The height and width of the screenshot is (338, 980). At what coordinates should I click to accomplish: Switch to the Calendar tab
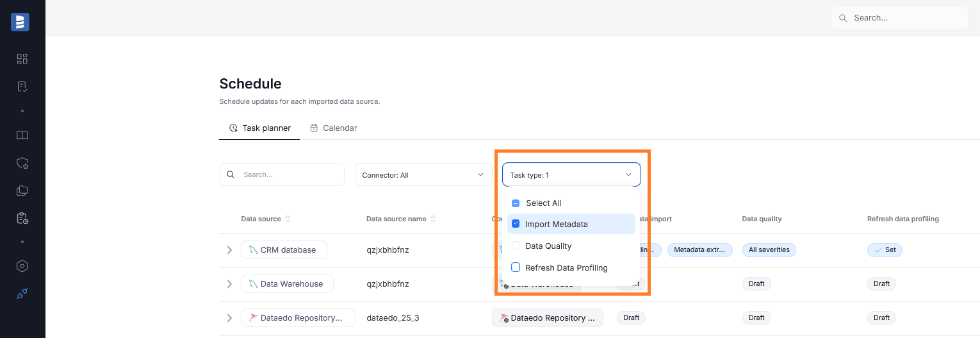[x=334, y=128]
